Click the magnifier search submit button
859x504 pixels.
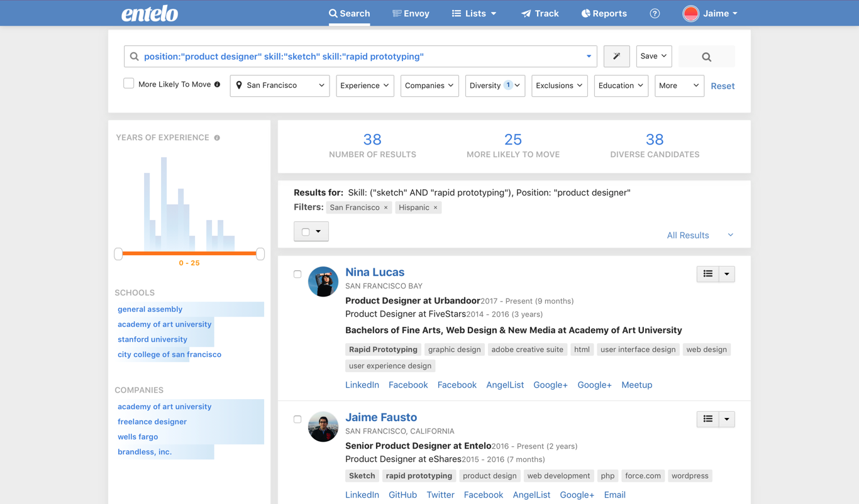pos(706,57)
